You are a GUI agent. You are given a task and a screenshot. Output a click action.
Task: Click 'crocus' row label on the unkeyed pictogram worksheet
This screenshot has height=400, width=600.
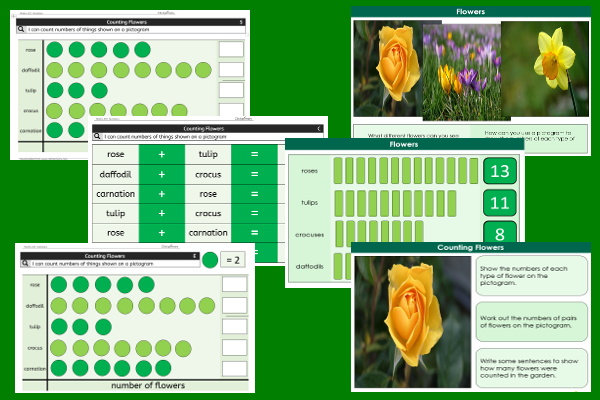tap(31, 111)
